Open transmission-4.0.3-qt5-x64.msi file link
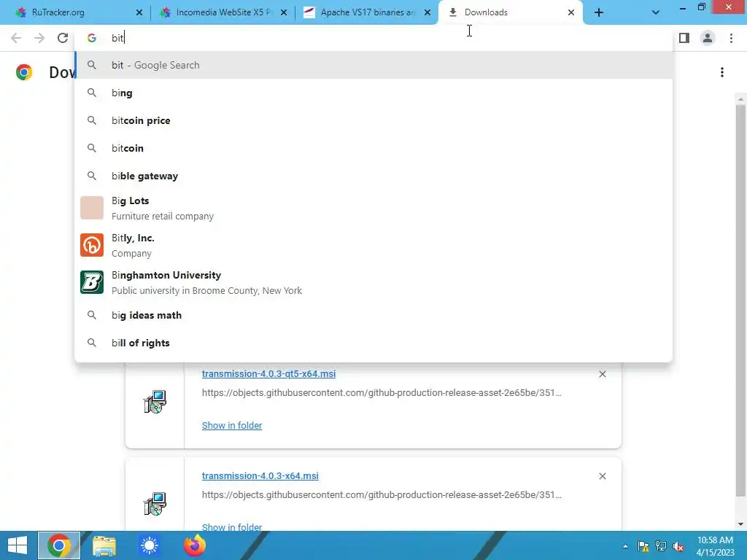747x560 pixels. coord(268,374)
